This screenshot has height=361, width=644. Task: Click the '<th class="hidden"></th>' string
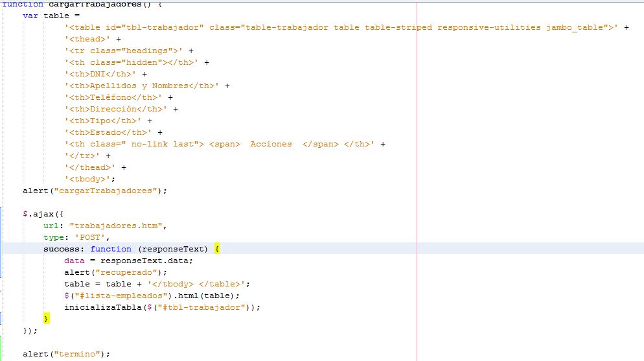[132, 62]
